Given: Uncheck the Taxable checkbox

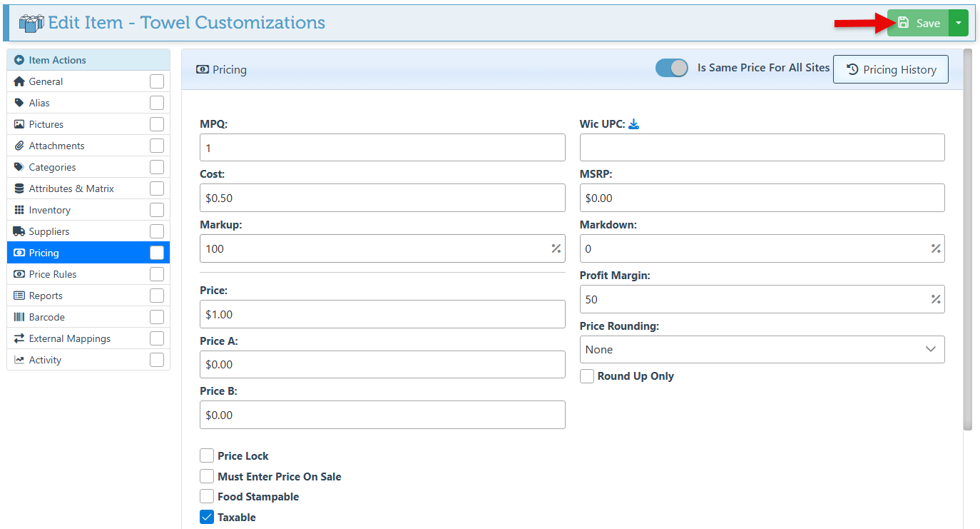Looking at the screenshot, I should (x=207, y=518).
